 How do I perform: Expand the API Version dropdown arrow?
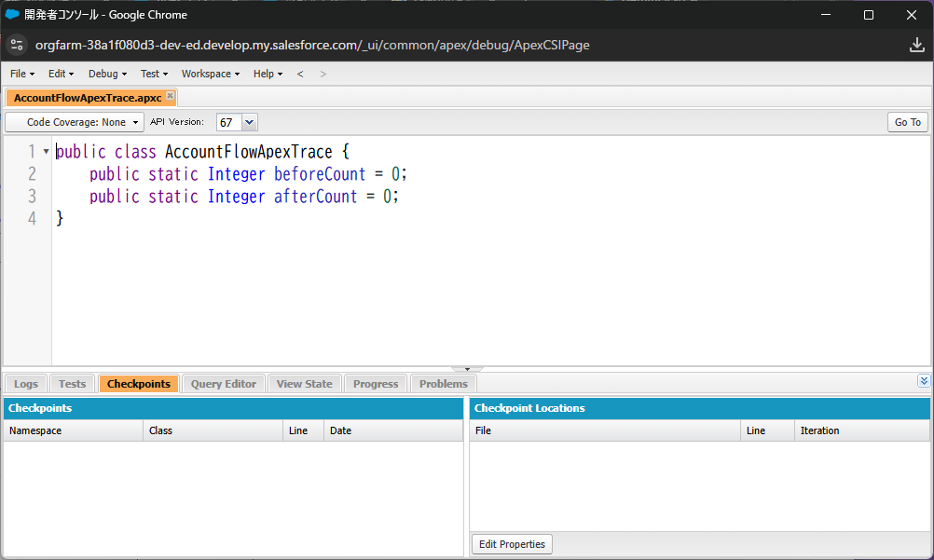click(x=250, y=122)
